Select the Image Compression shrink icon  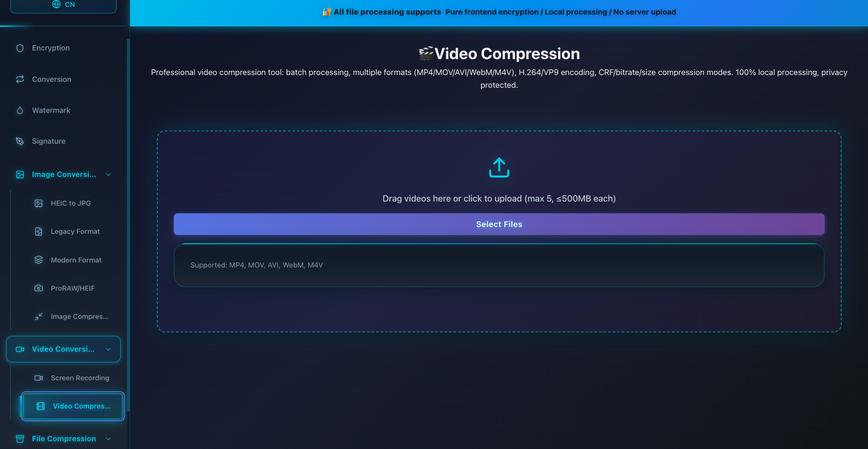pyautogui.click(x=39, y=316)
